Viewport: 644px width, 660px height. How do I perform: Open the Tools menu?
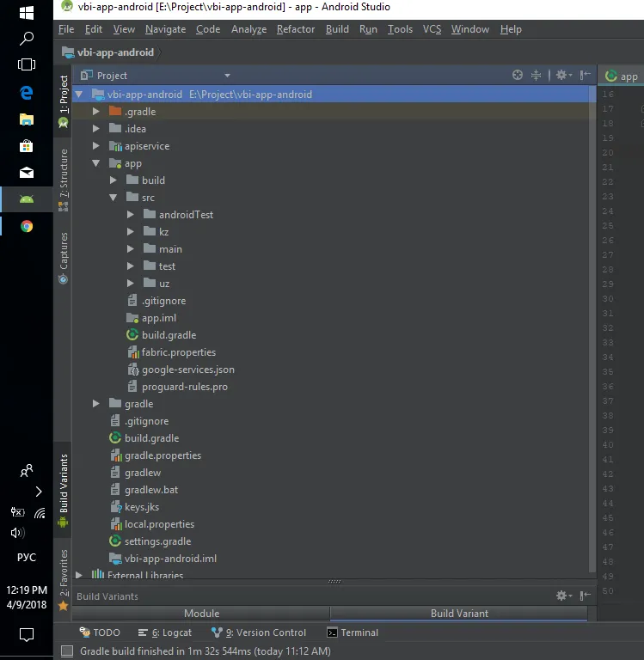400,29
